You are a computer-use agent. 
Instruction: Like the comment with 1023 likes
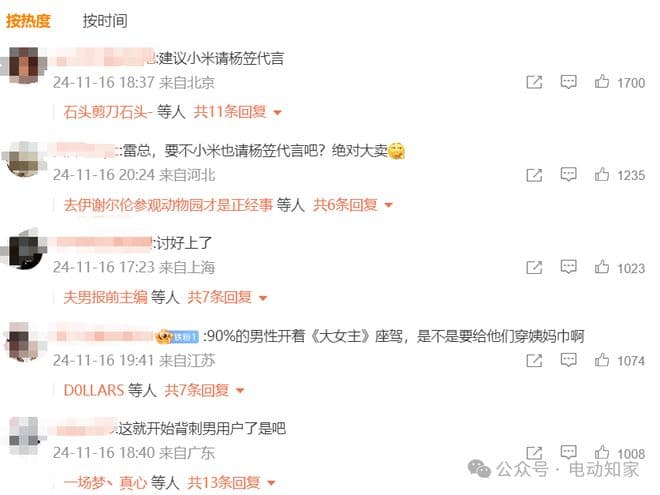pos(601,267)
